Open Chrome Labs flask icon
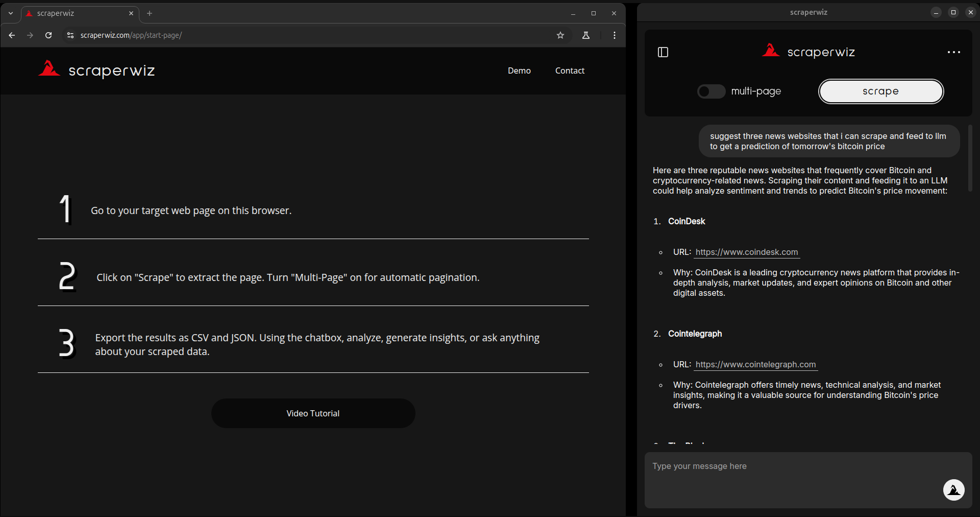Screen dimensions: 980x517 [586, 35]
